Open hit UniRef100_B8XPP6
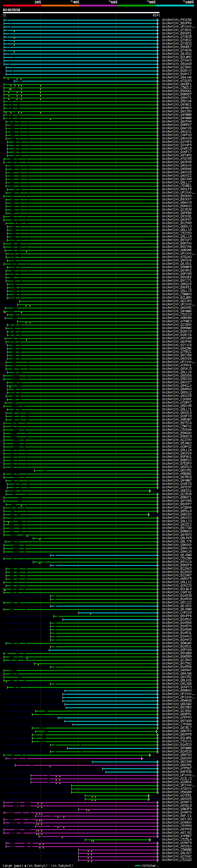 (176, 24)
